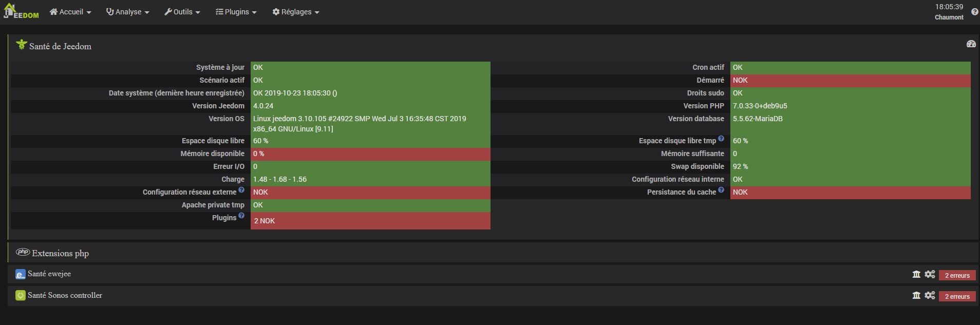The height and width of the screenshot is (325, 980).
Task: Click the Jeedom logo icon
Action: coord(21,11)
